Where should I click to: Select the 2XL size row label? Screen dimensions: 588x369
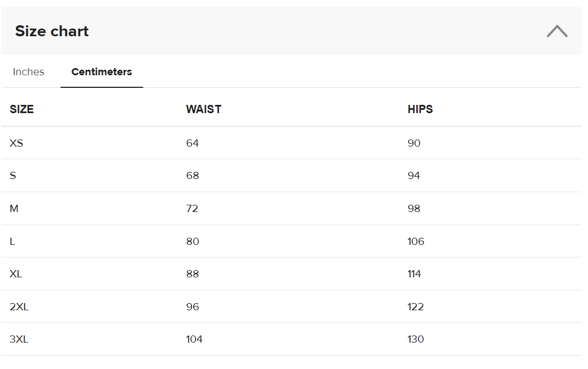point(19,307)
